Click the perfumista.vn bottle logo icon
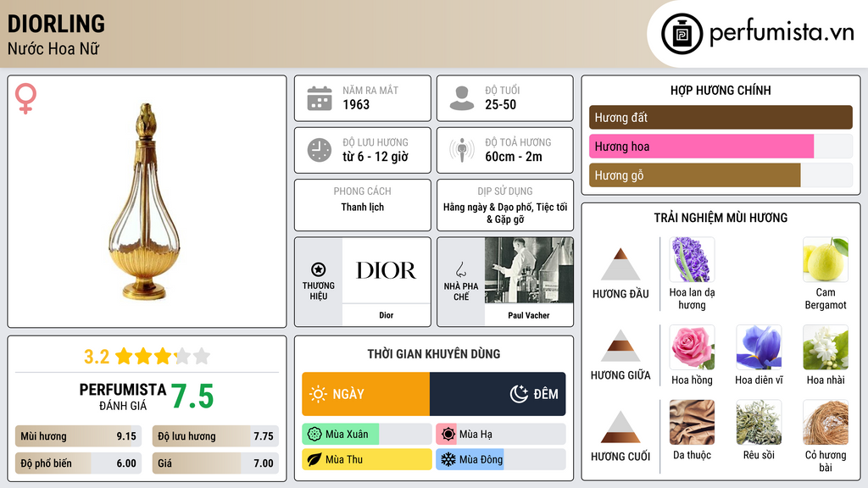The width and height of the screenshot is (868, 488). (682, 34)
